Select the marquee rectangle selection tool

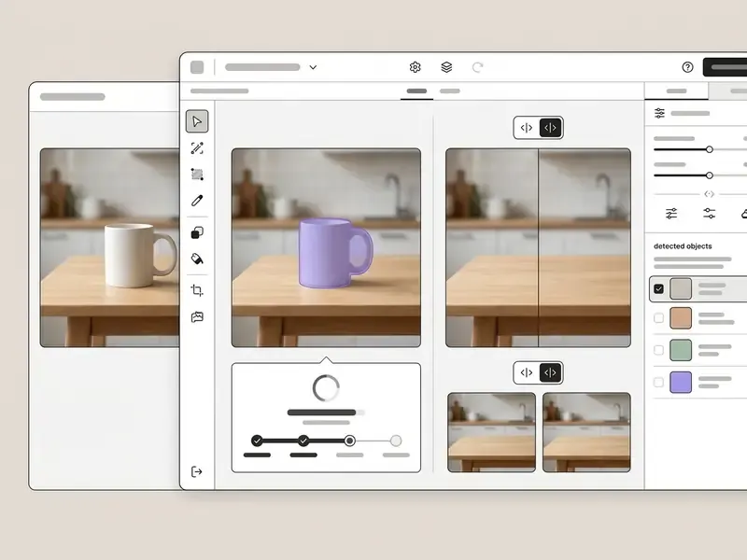[197, 175]
